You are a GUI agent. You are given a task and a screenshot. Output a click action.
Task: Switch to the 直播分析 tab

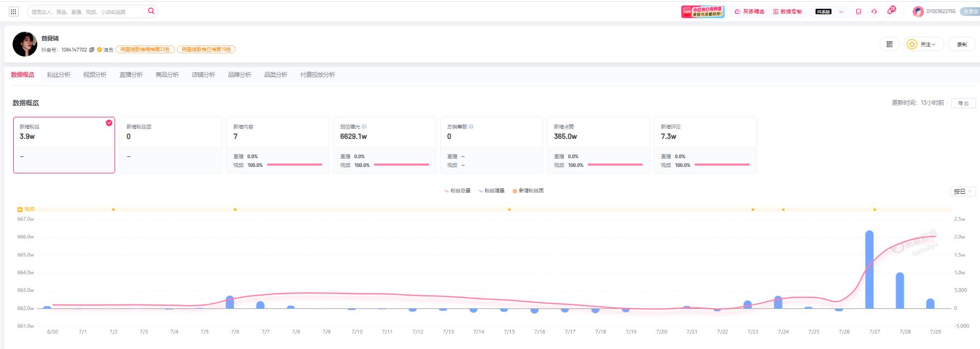[131, 75]
